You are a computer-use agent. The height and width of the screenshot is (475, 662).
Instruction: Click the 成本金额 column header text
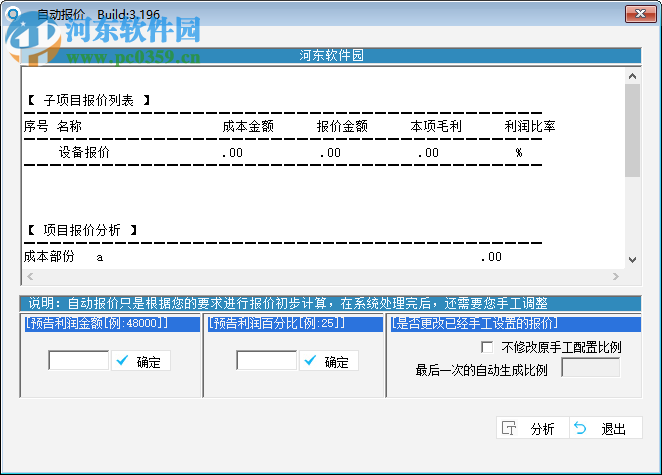point(248,126)
